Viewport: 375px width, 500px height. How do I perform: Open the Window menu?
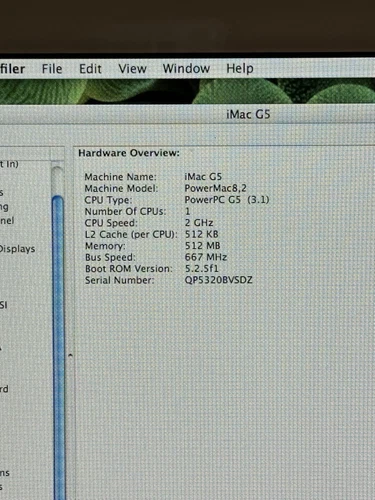coord(186,69)
